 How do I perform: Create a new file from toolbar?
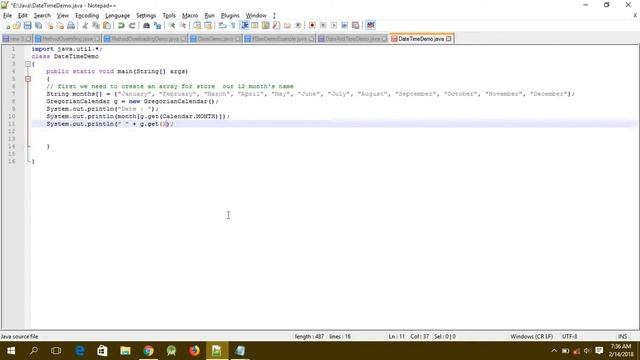(6, 25)
